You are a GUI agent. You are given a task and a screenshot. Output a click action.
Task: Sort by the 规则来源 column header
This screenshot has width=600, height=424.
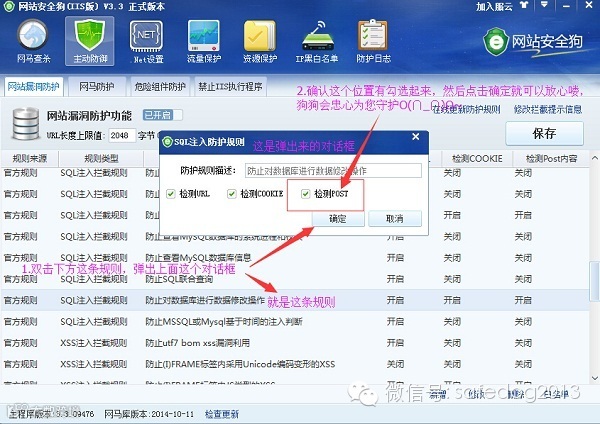29,158
